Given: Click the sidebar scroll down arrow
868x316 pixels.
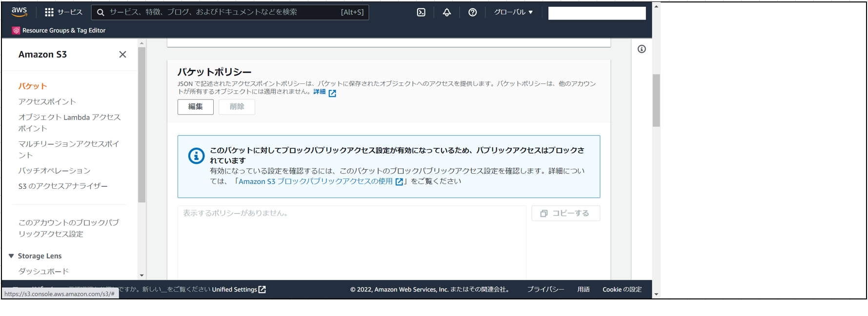Looking at the screenshot, I should pyautogui.click(x=142, y=276).
